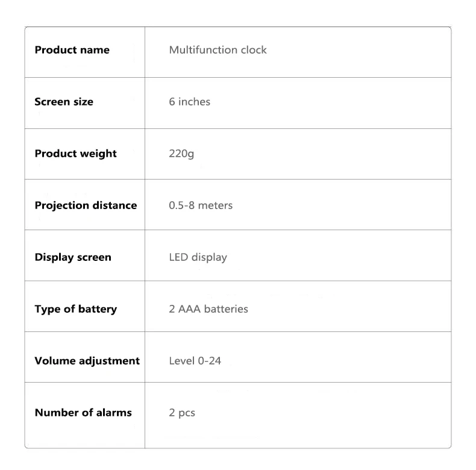Click the "Product weight" label
This screenshot has height=470, width=476.
pyautogui.click(x=75, y=154)
